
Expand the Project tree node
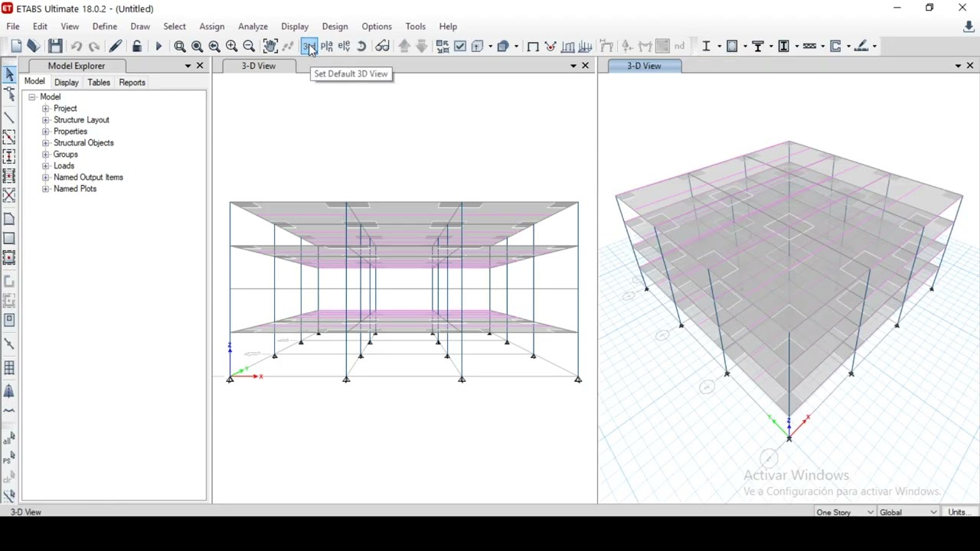click(x=46, y=109)
